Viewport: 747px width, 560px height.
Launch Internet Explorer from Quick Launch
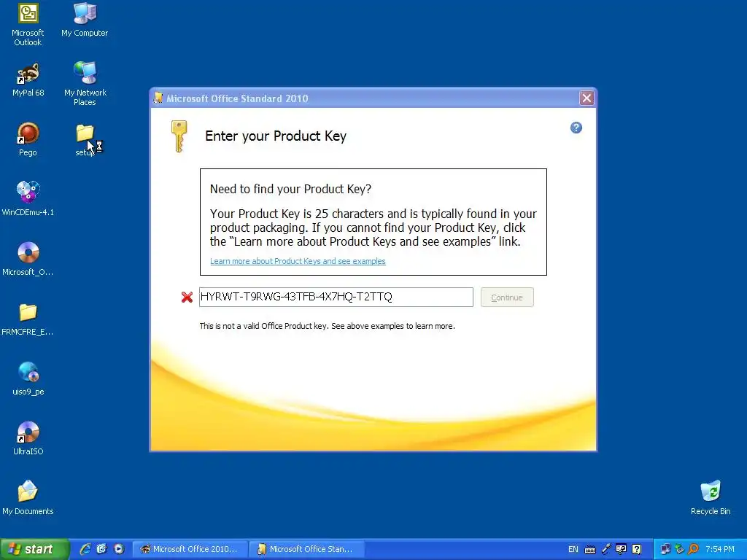[x=85, y=549]
